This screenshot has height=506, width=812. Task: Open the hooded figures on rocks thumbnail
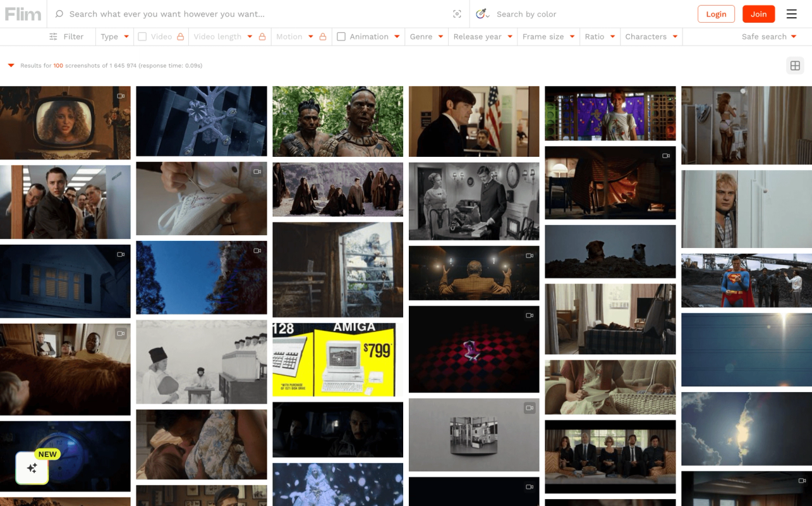point(337,190)
